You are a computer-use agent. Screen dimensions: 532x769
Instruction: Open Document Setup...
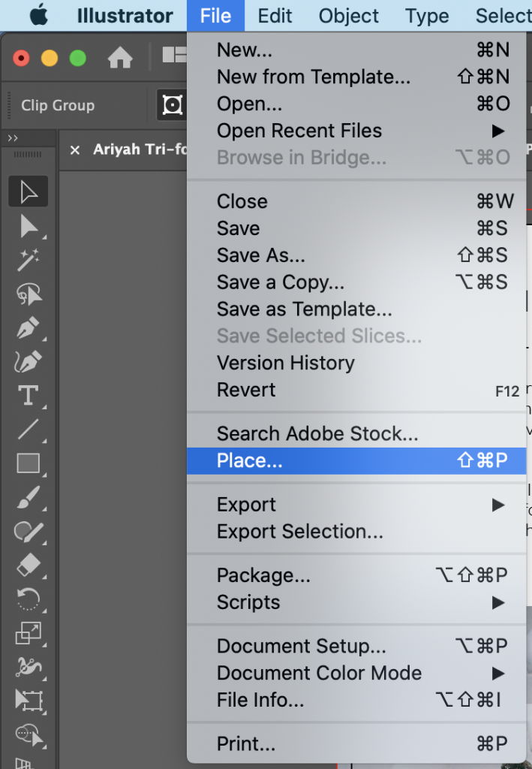[356, 646]
